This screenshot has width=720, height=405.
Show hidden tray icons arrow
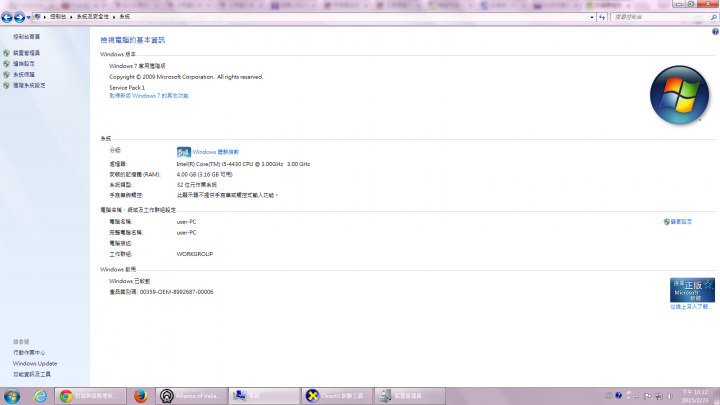pyautogui.click(x=637, y=396)
